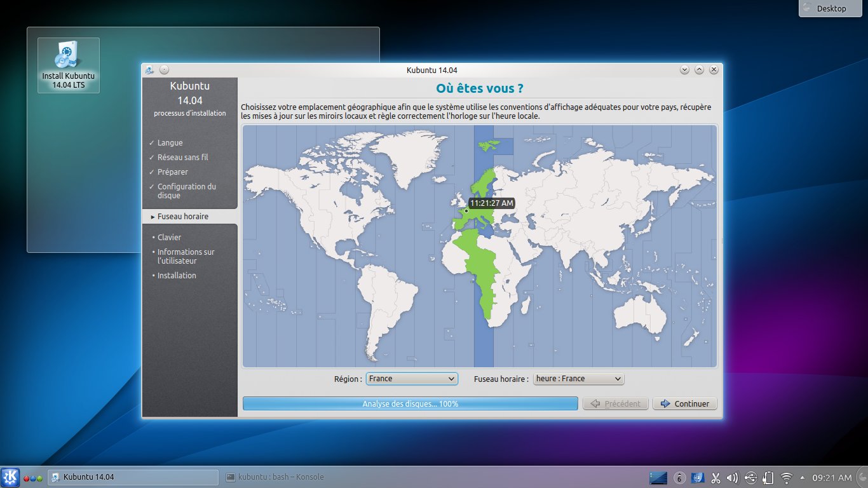Viewport: 868px width, 488px height.
Task: Select the Réseau sans fil step
Action: [x=182, y=158]
